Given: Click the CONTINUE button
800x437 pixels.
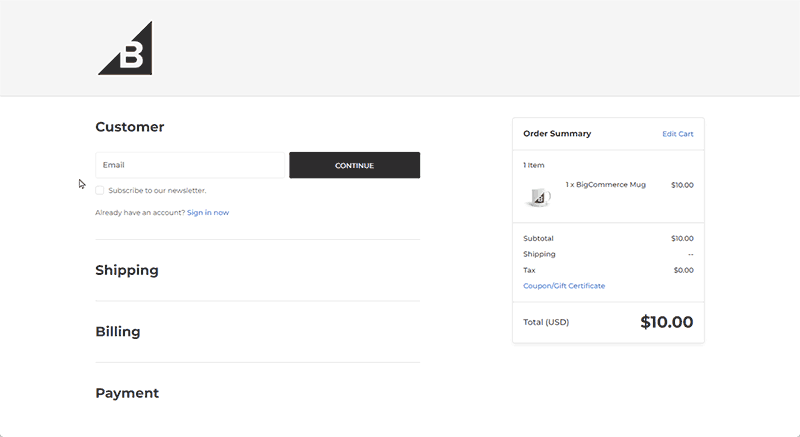Looking at the screenshot, I should pos(355,165).
